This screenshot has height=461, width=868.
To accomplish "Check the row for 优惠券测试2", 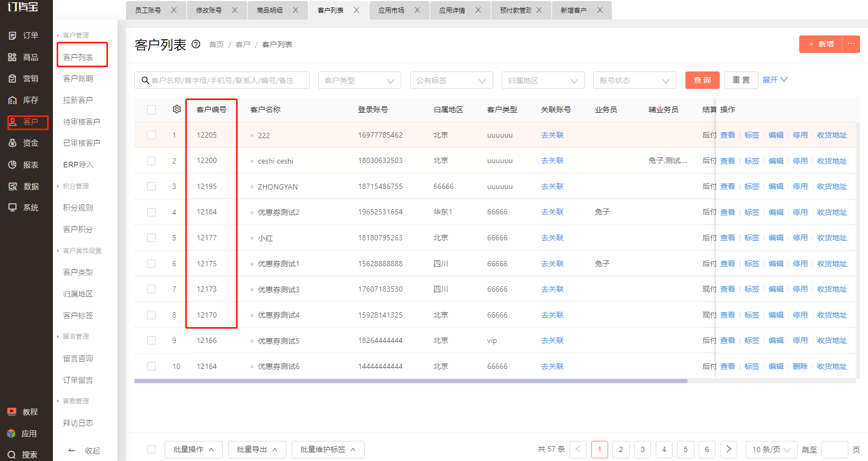I will [151, 212].
